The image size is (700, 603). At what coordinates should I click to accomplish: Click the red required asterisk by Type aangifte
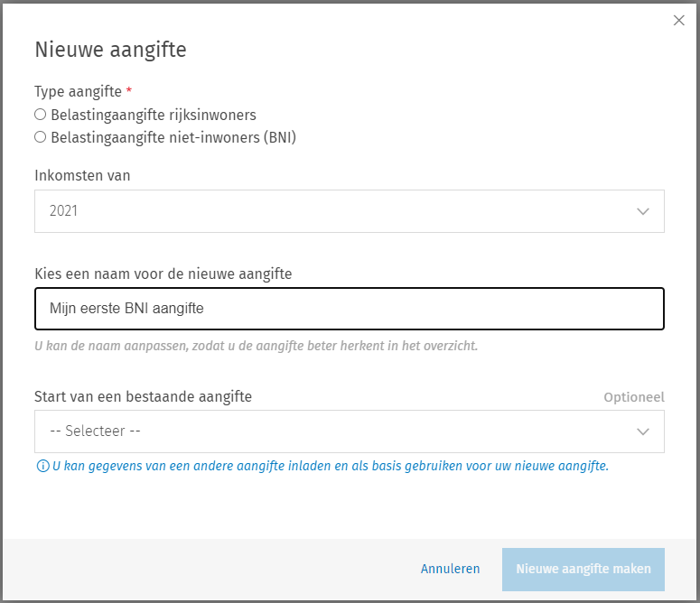coord(129,92)
